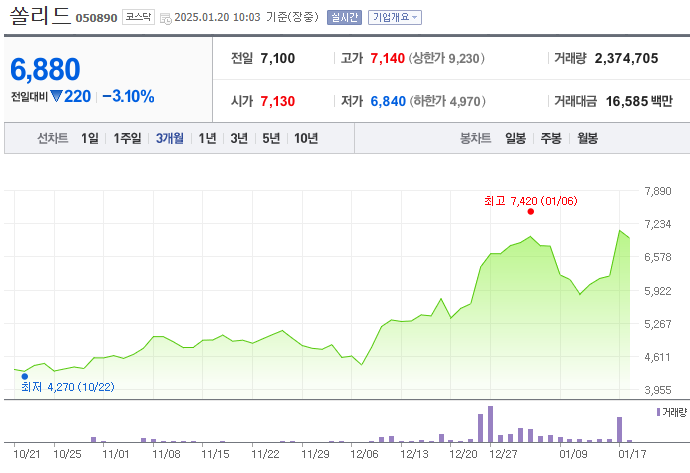Image resolution: width=690 pixels, height=473 pixels.
Task: Click the 3,955 y-axis label
Action: pyautogui.click(x=657, y=390)
